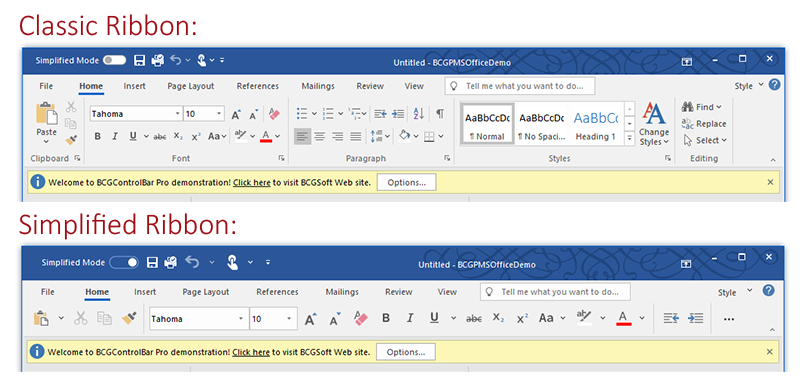The height and width of the screenshot is (388, 808).
Task: Click Save icon in Simplified Ribbon title bar
Action: click(152, 263)
